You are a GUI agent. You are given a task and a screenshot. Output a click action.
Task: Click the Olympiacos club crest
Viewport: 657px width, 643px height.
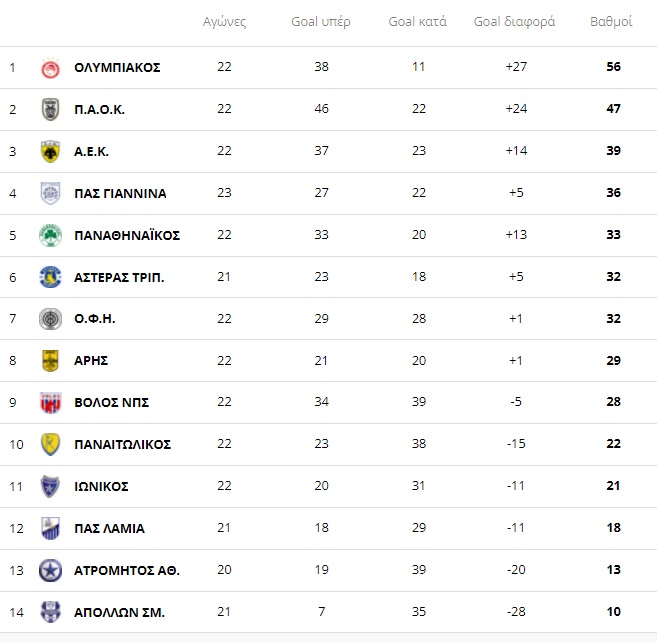50,68
